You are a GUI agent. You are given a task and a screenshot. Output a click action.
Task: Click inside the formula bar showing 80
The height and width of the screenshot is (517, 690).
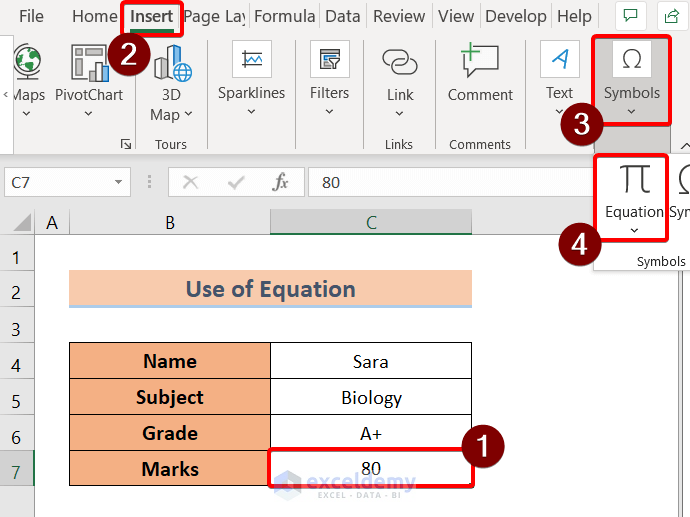450,182
